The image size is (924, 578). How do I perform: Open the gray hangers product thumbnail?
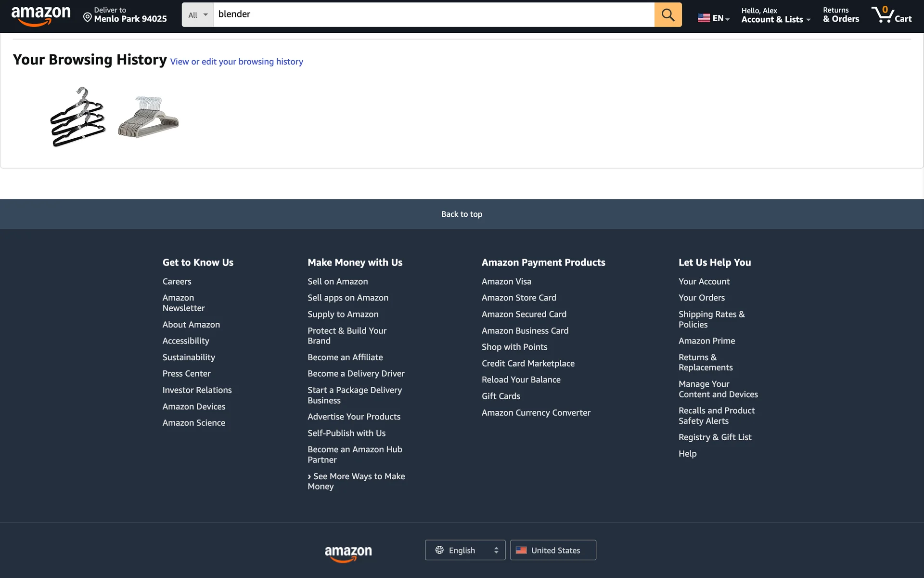[x=148, y=117]
